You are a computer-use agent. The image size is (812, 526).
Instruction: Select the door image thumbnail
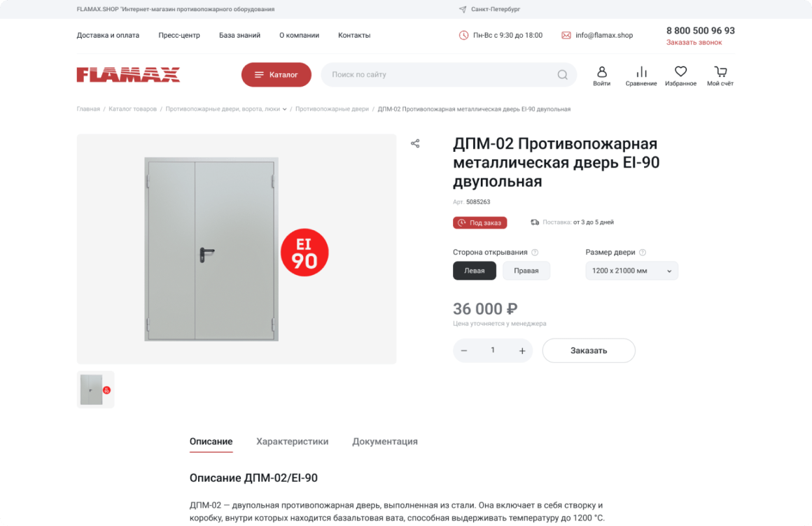coord(96,390)
